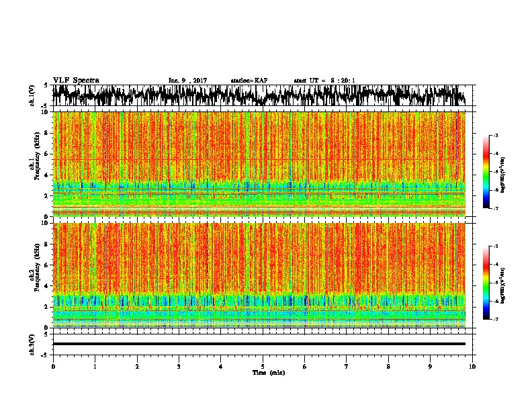Click the ch.1 voltage waveform trace panel

click(262, 95)
